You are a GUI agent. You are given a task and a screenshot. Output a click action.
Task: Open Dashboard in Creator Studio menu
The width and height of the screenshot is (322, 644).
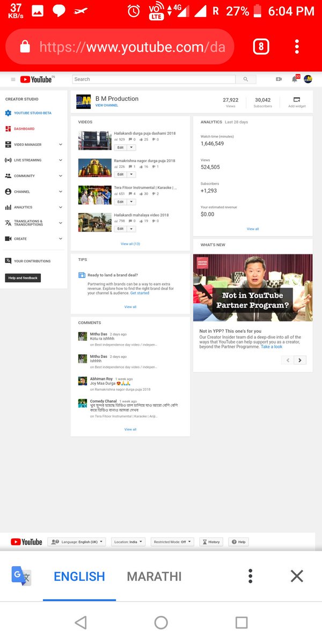24,129
